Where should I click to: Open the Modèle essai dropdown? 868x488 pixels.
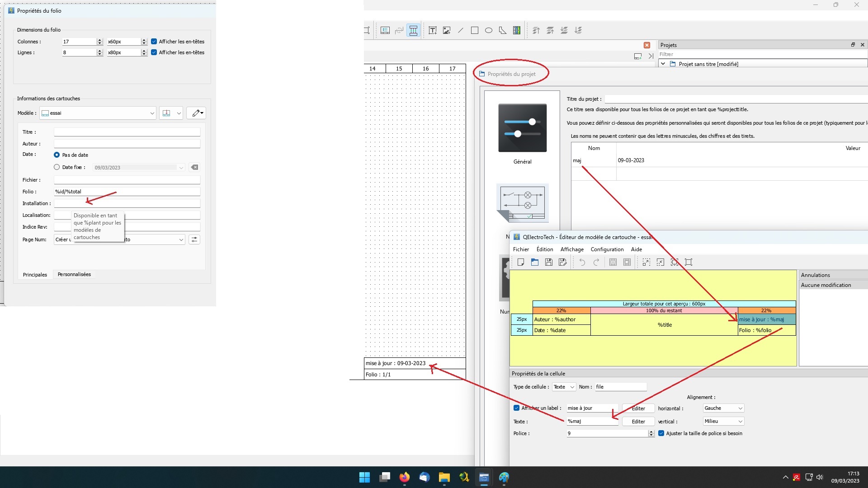coord(98,113)
